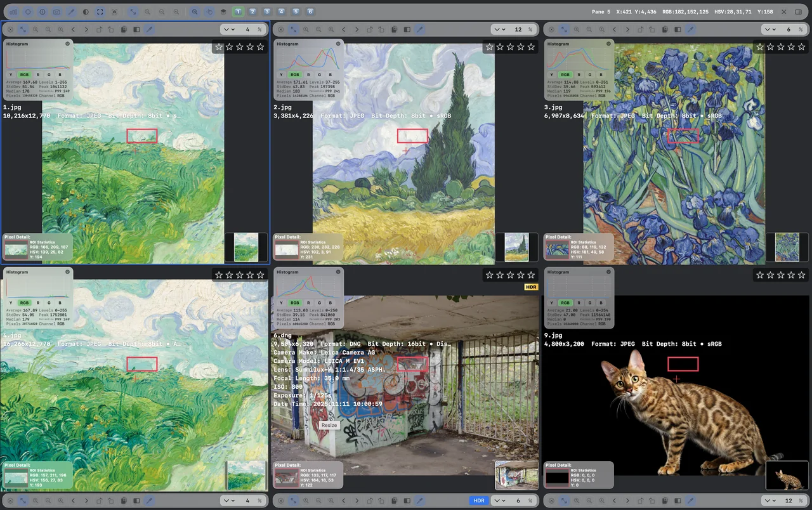Click the cat navigator thumbnail in the 9.jpg pane
Screen dimensions: 812x510
click(787, 476)
